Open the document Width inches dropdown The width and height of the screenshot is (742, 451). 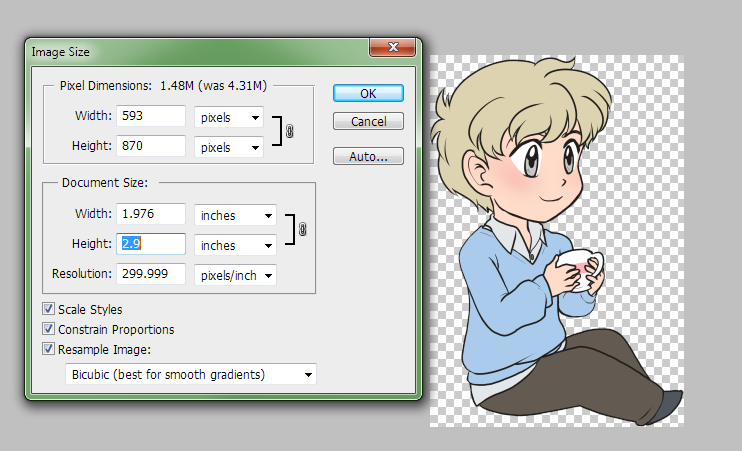235,215
